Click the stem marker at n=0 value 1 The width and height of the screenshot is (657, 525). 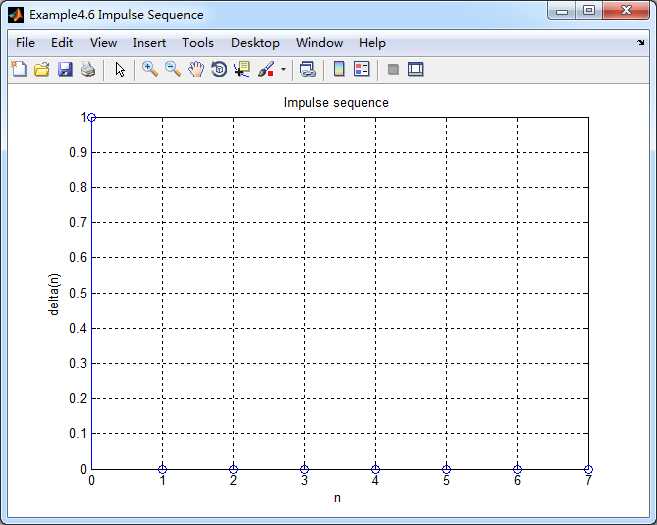(92, 118)
